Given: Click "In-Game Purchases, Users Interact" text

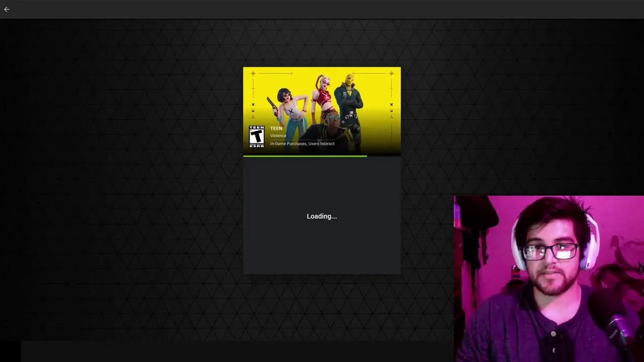Looking at the screenshot, I should [302, 144].
